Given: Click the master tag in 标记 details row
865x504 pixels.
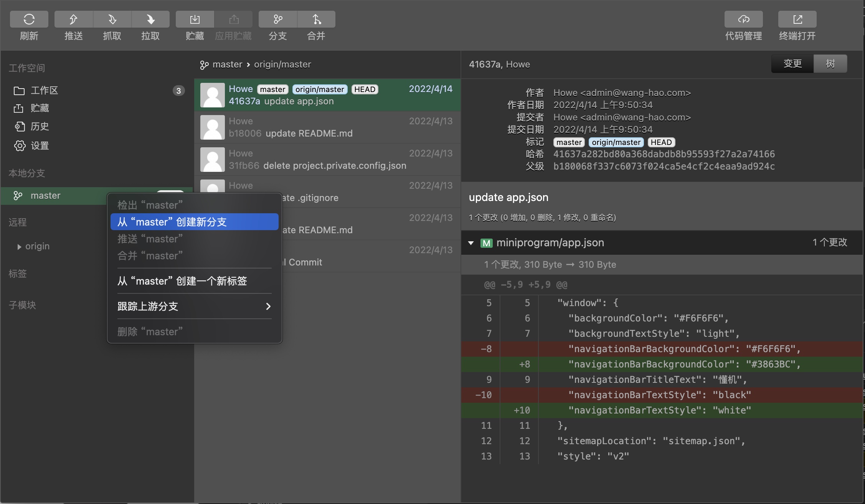Looking at the screenshot, I should tap(569, 142).
